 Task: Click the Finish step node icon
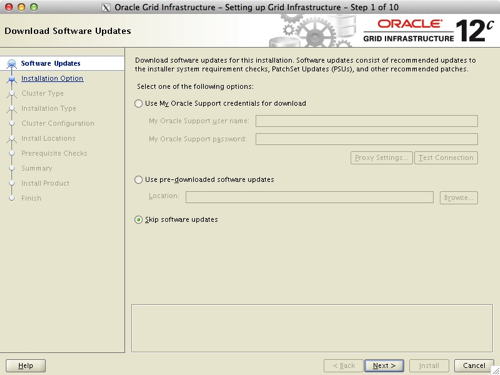[x=12, y=198]
